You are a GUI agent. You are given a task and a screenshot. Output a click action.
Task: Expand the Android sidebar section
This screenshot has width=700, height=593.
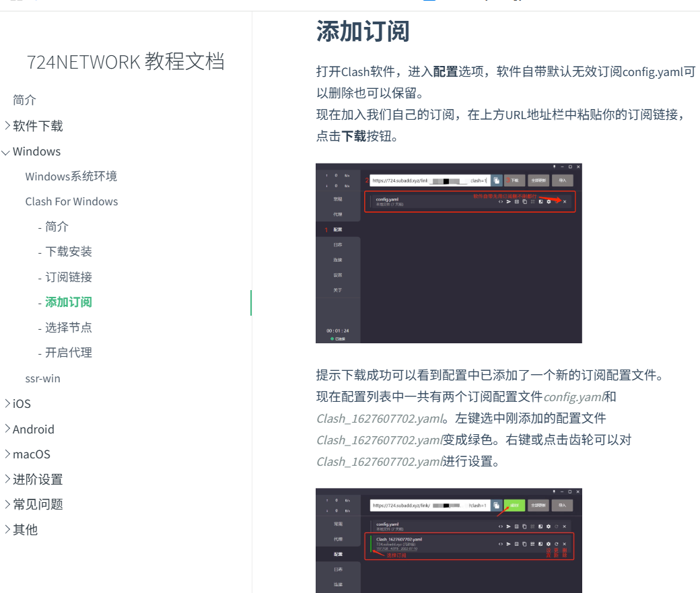tap(33, 429)
